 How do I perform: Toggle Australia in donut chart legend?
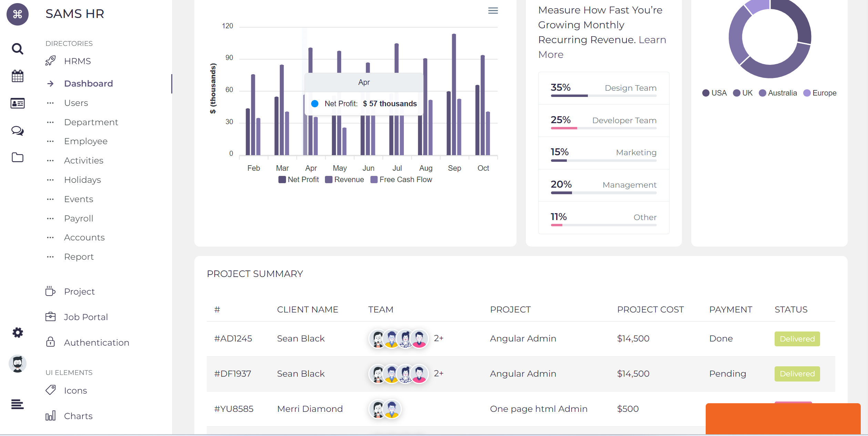778,93
